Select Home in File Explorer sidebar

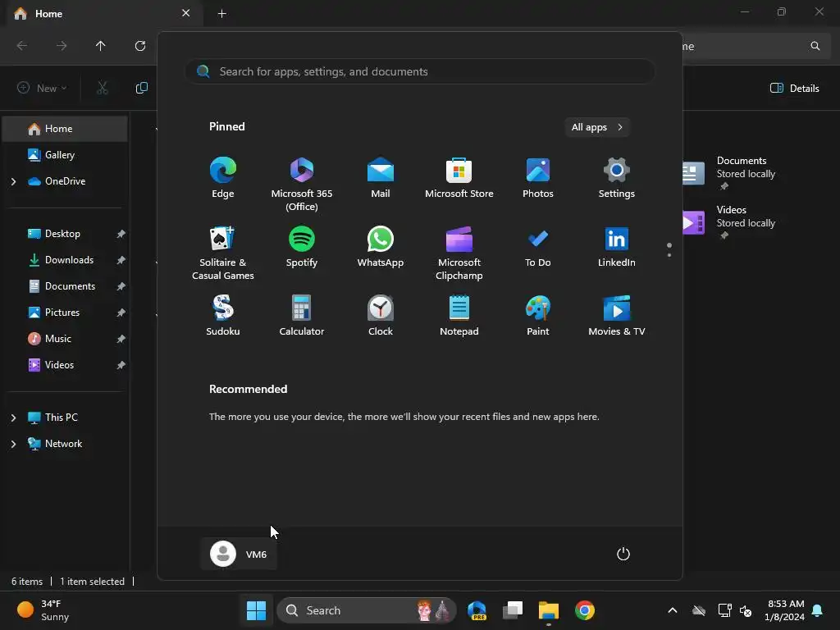[x=66, y=129]
